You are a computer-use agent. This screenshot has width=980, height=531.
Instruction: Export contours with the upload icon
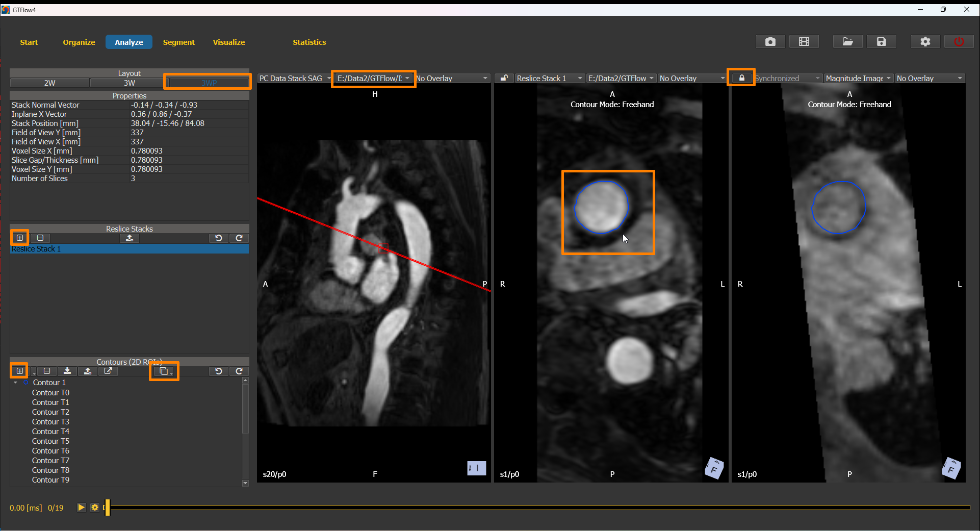(88, 371)
